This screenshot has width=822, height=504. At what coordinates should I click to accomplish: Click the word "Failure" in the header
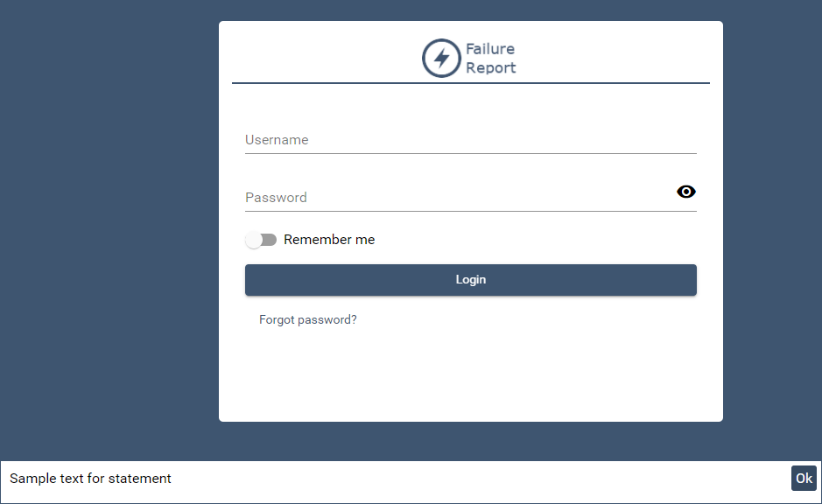tap(490, 49)
